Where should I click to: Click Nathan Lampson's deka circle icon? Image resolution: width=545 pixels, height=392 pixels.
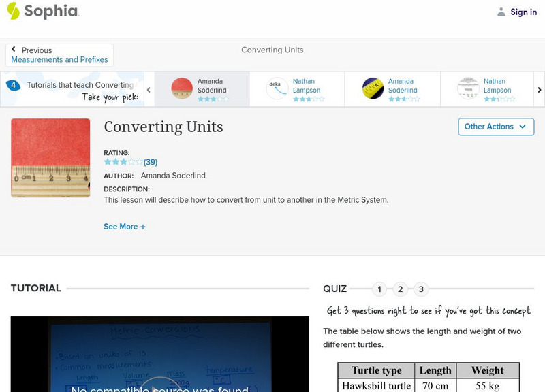coord(277,88)
